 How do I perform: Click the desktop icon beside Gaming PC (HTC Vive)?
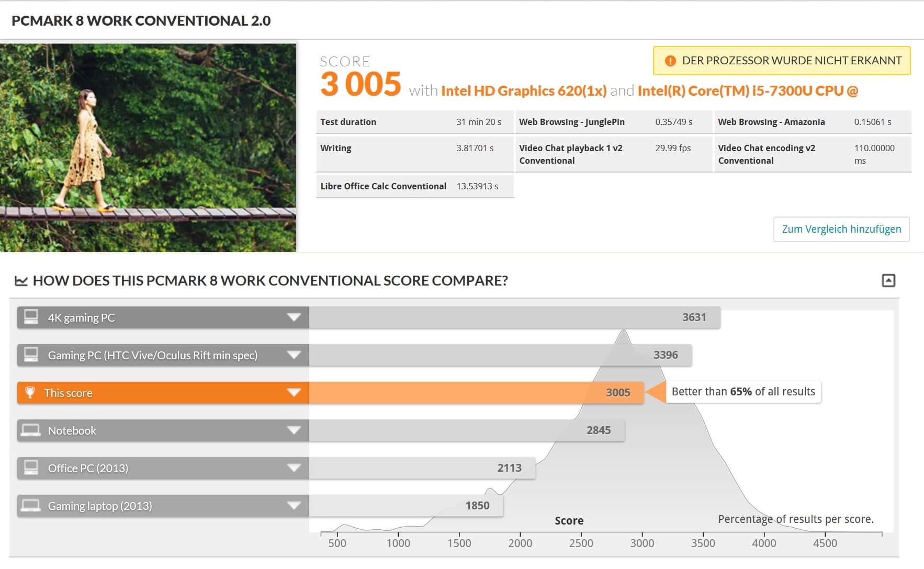31,355
